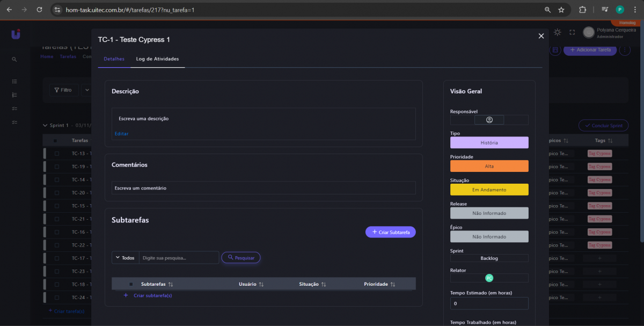Viewport: 644px width, 326px height.
Task: Open the browser extensions puzzle icon
Action: pyautogui.click(x=582, y=10)
